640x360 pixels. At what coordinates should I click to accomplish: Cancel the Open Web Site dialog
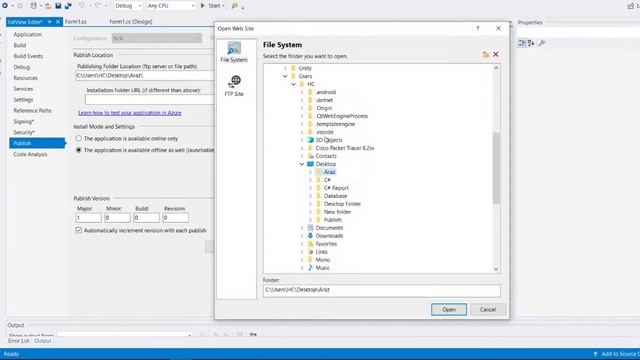488,309
